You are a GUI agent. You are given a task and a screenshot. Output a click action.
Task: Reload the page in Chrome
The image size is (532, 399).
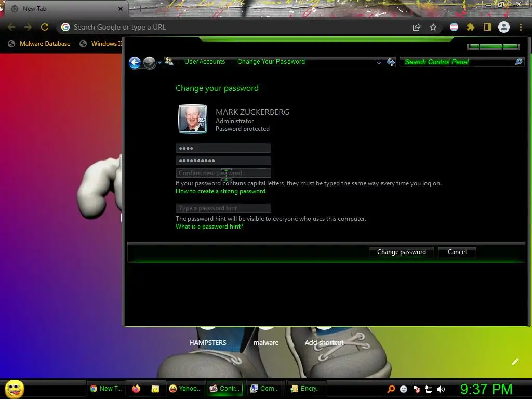pyautogui.click(x=45, y=27)
